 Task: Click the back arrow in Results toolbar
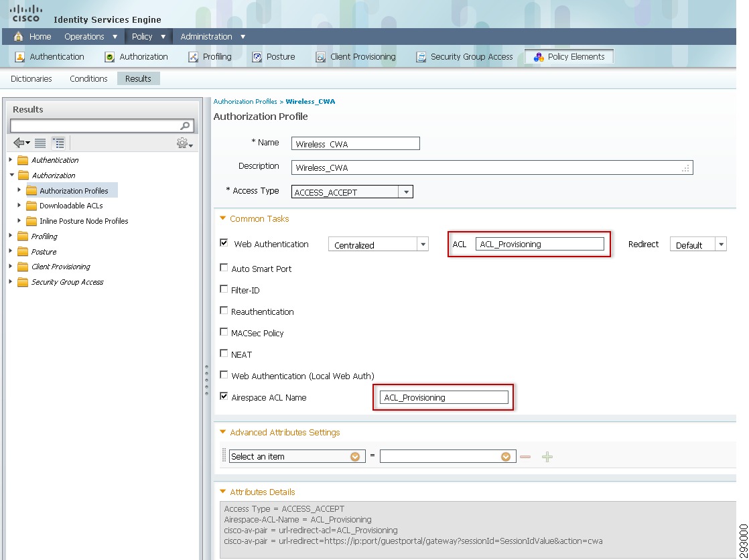click(21, 143)
